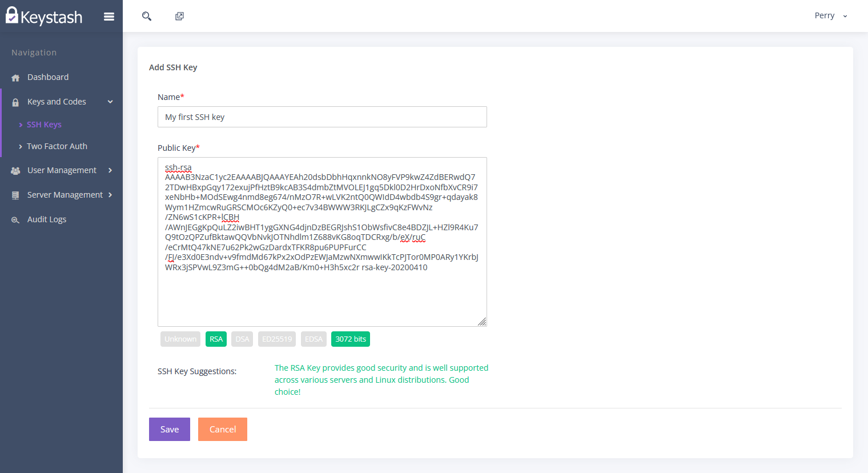
Task: Click the Dashboard home icon
Action: (x=15, y=78)
